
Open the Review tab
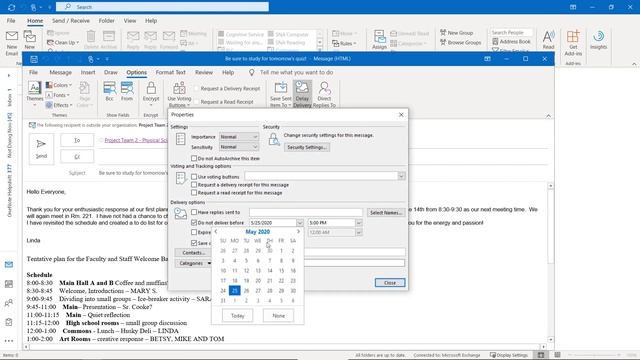(x=204, y=72)
